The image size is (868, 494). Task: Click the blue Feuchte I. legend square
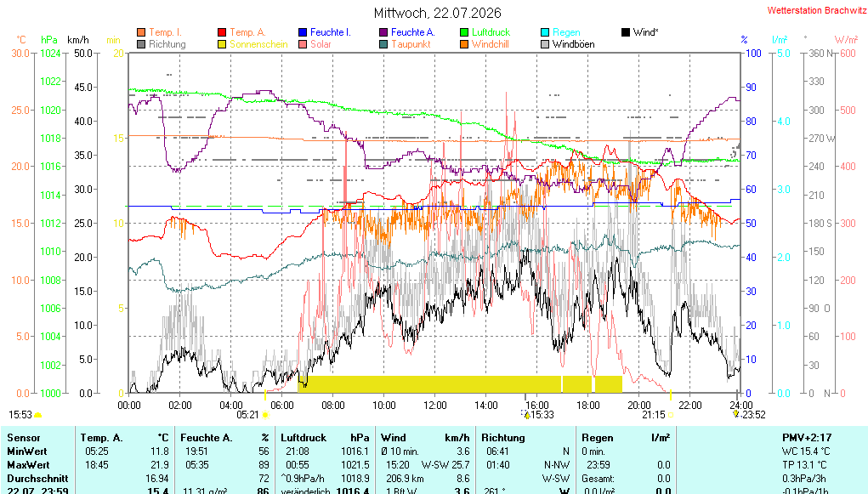click(303, 32)
